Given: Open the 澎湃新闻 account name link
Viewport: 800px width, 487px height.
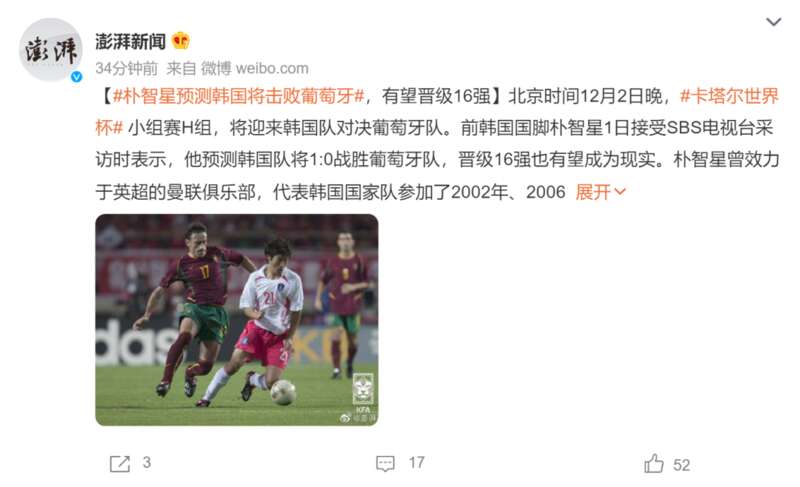Looking at the screenshot, I should pyautogui.click(x=131, y=41).
